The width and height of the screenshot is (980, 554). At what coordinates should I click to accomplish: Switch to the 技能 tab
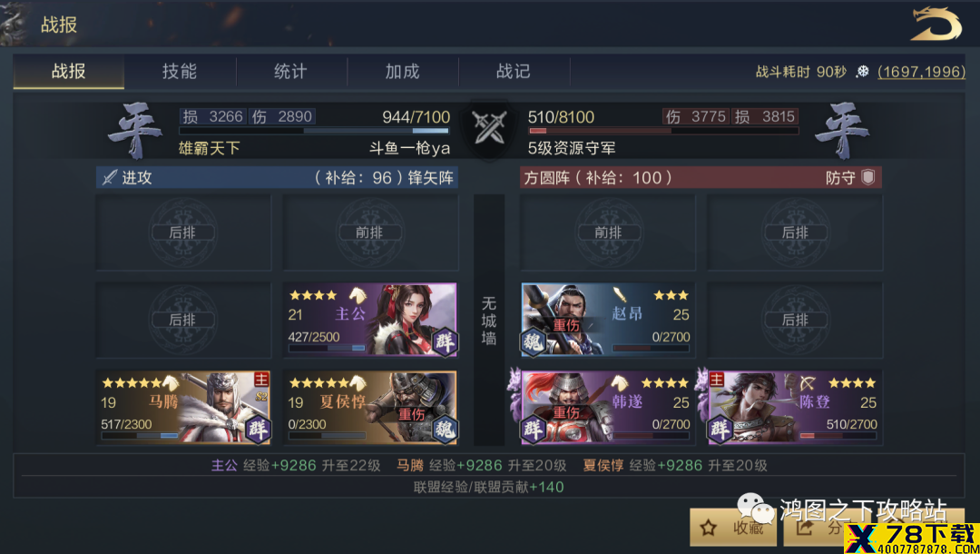click(180, 72)
